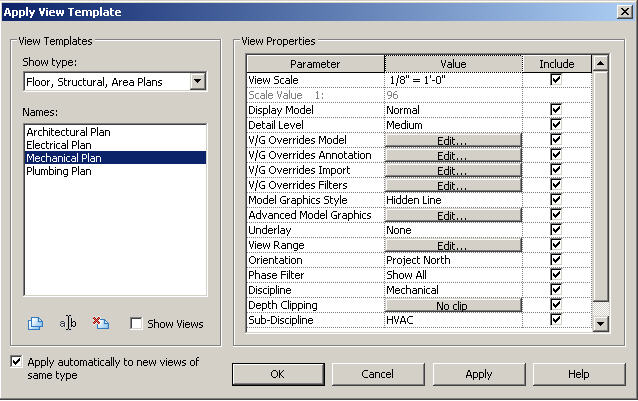
Task: Toggle Include checkbox for Underlay
Action: click(556, 230)
